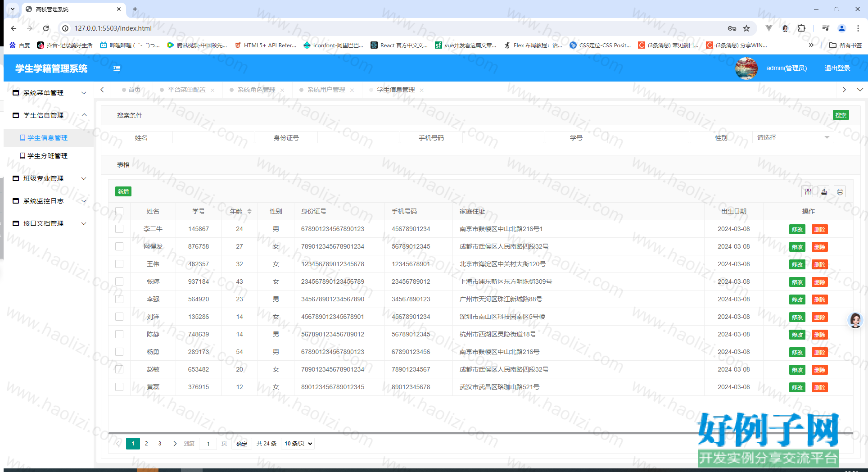Tick the select-all checkbox in table header

click(x=119, y=211)
